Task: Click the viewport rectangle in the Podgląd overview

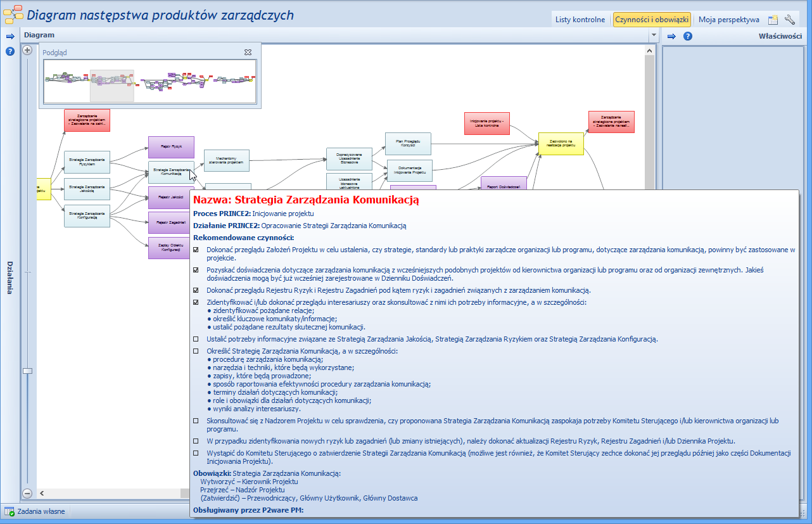Action: click(x=112, y=86)
